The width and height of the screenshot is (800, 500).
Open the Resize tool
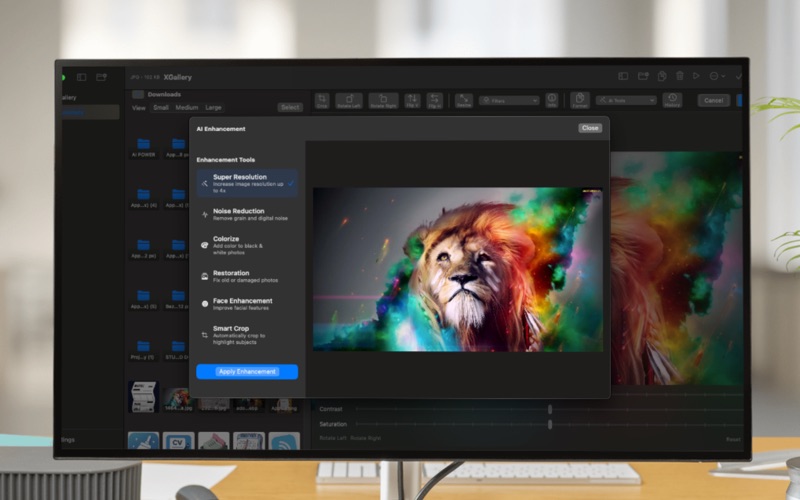pyautogui.click(x=464, y=101)
